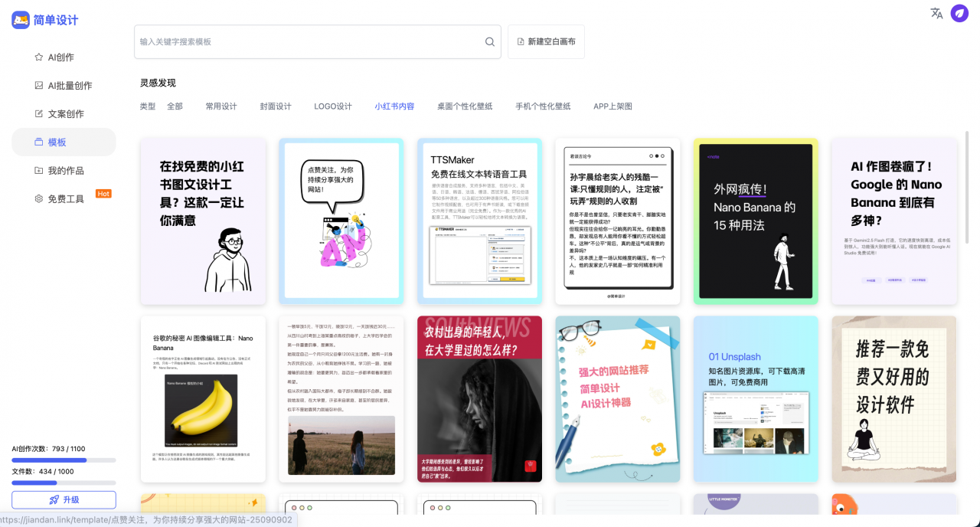Click the 升级 upgrade button
The width and height of the screenshot is (980, 527).
(64, 499)
